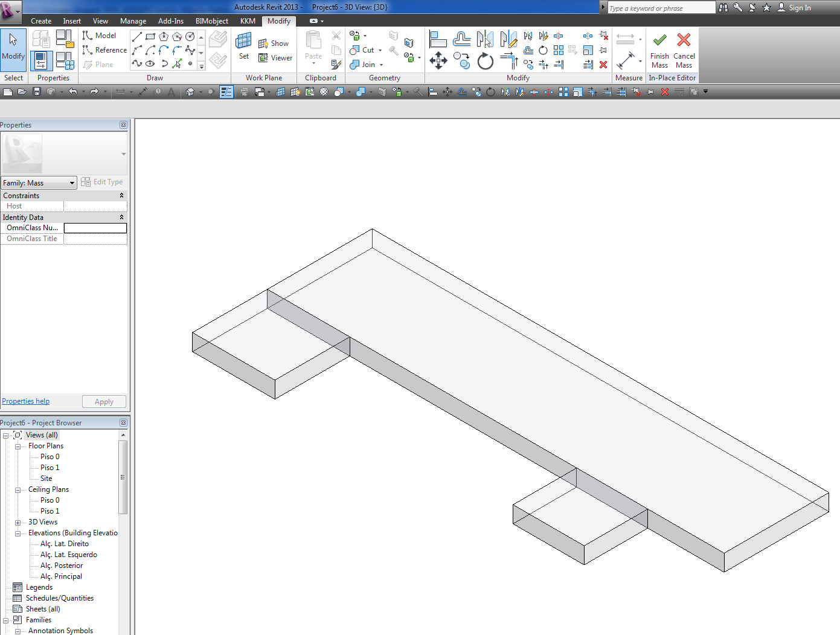Screen dimensions: 840x635
Task: Choose the Rectangle draw tool
Action: [150, 37]
